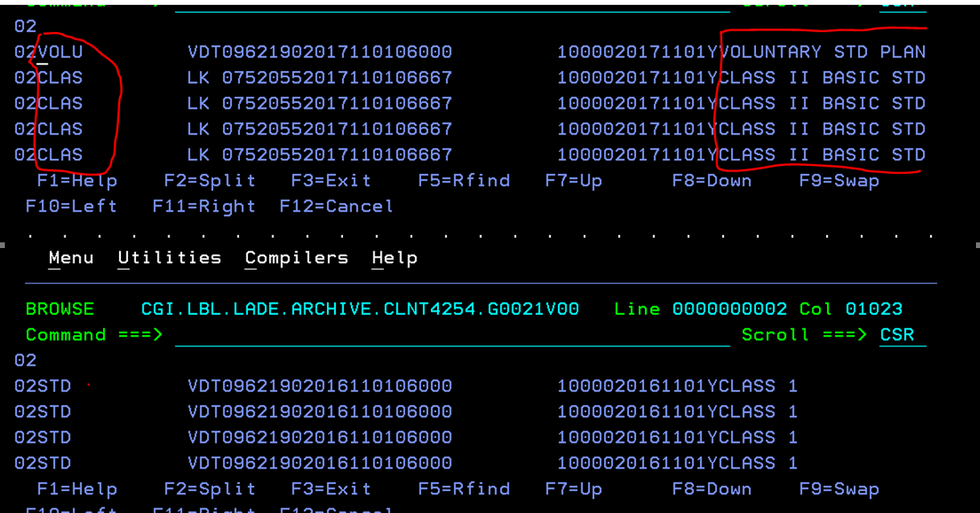Click F8=Down in the upper panel
This screenshot has width=980, height=513.
point(711,181)
